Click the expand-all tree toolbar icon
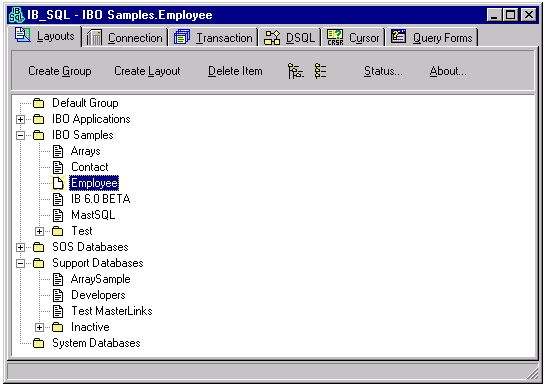The width and height of the screenshot is (546, 387). coord(295,71)
